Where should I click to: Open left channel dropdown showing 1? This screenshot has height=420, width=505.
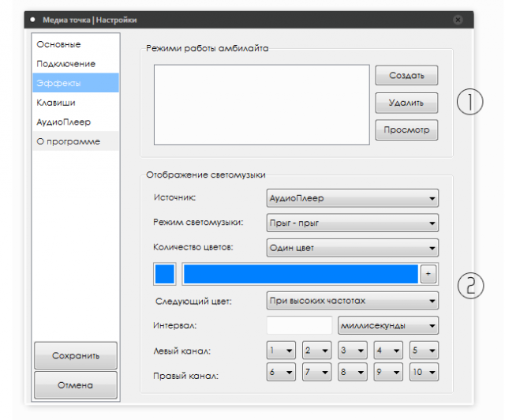(281, 349)
